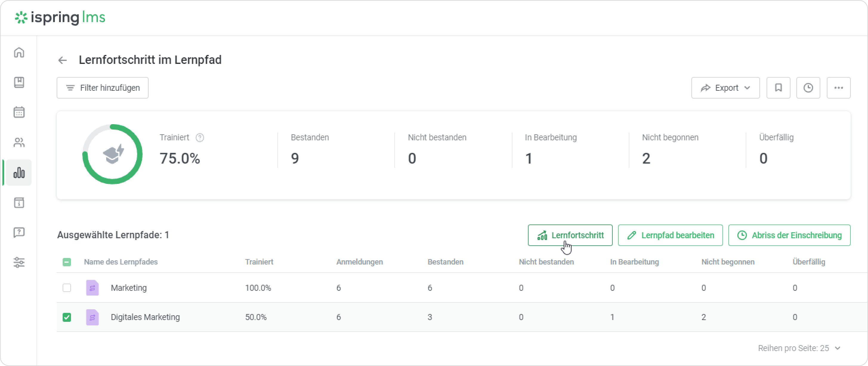Click Lernpfad bearbeiten button
The image size is (868, 366).
pos(670,235)
